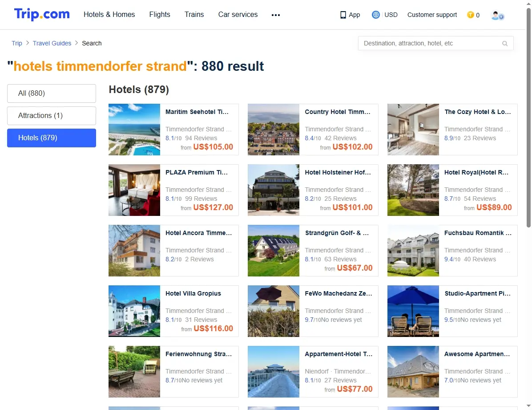Open the USD currency selector
Viewport: 532px width, 410px height.
391,15
